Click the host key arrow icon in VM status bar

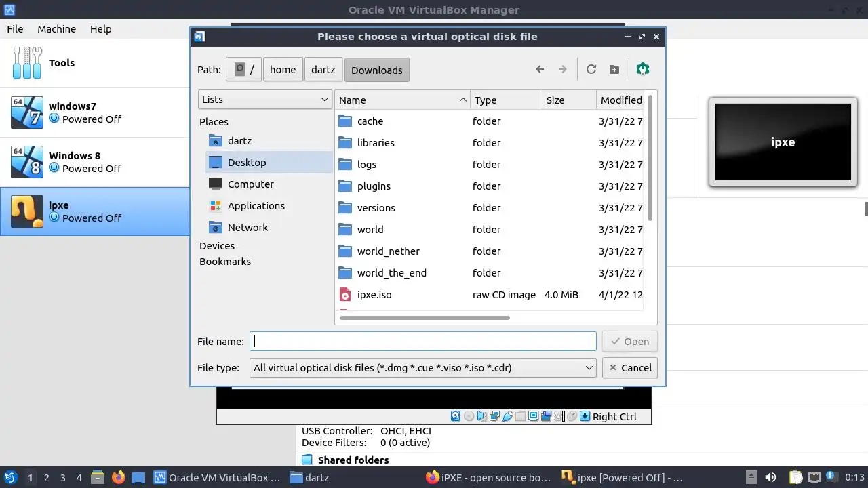click(x=585, y=416)
